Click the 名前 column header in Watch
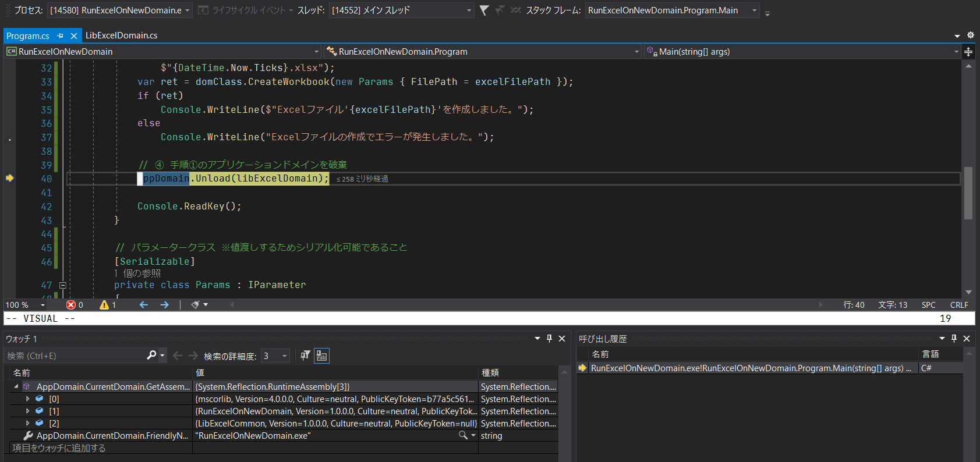The width and height of the screenshot is (980, 462). (101, 372)
